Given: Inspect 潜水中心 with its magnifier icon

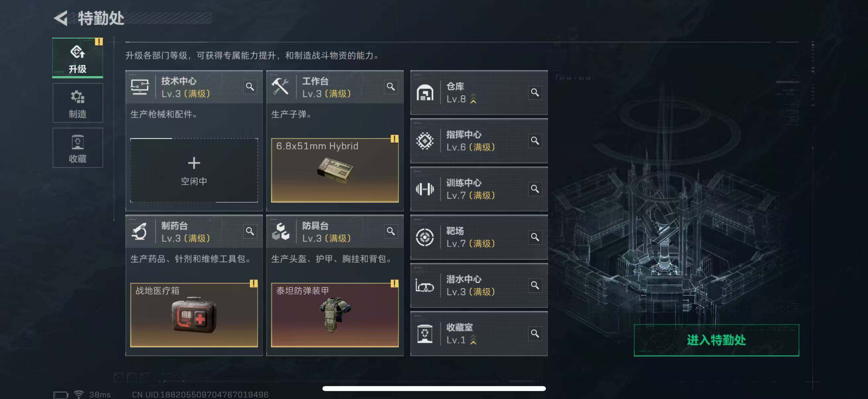Looking at the screenshot, I should coord(535,286).
